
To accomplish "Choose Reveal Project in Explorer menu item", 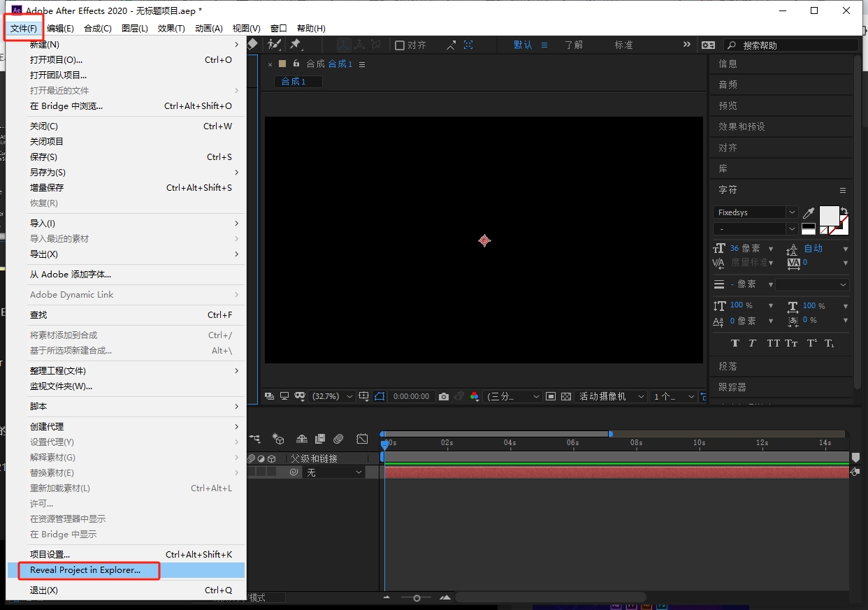I will click(85, 570).
